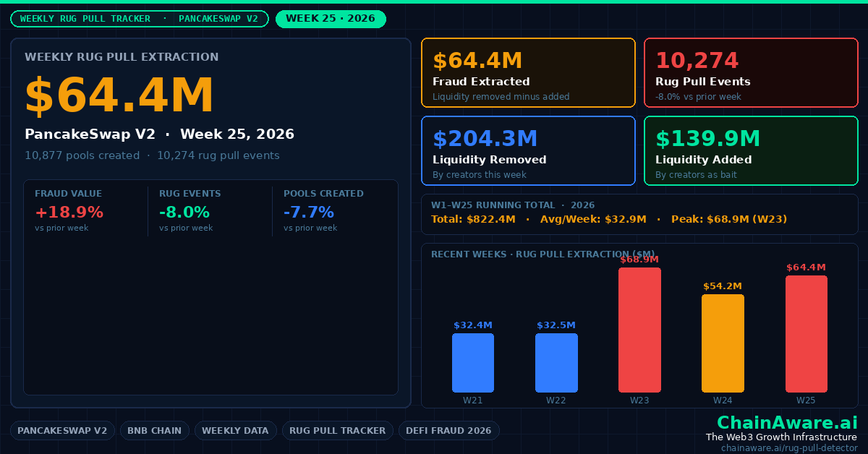Select the 'WEEKLY RUG PULL EXTRACTION' panel heading
This screenshot has width=868, height=454.
pyautogui.click(x=122, y=56)
